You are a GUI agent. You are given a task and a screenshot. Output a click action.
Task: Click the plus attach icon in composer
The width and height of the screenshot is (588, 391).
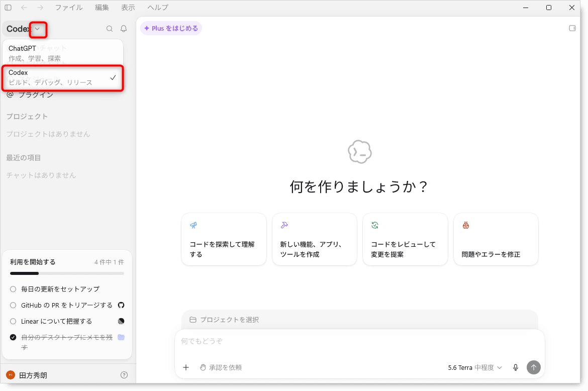coord(186,367)
